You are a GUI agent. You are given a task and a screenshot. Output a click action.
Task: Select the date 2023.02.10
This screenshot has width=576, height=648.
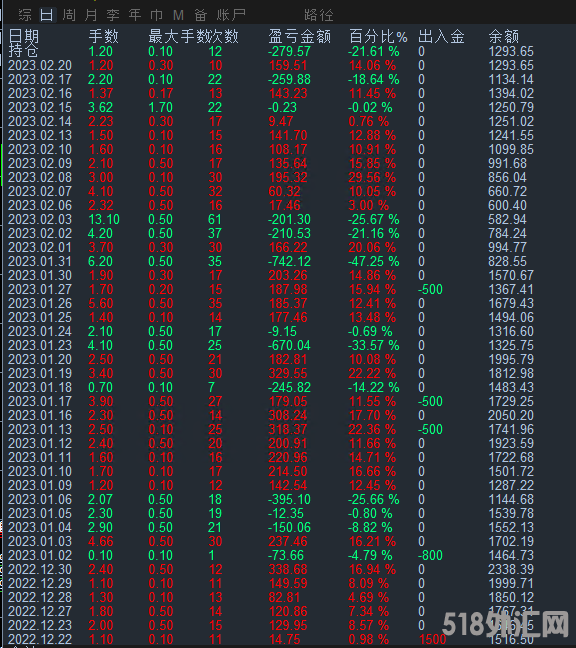40,149
